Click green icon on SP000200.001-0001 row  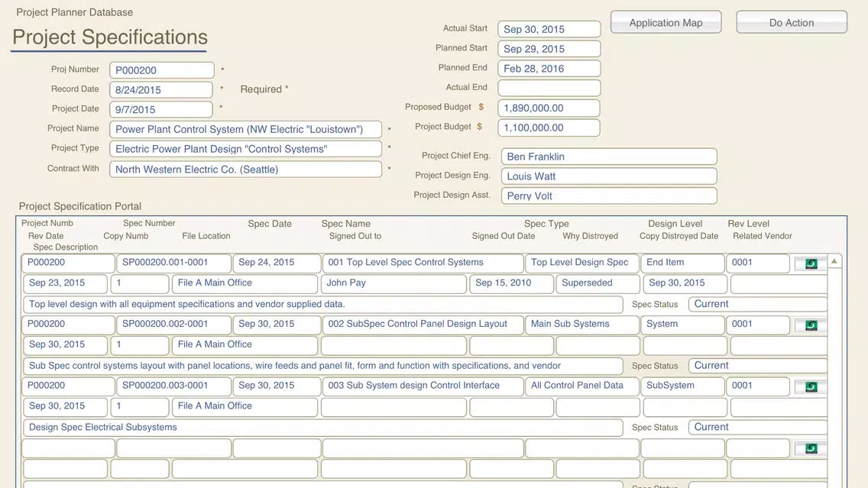coord(811,264)
